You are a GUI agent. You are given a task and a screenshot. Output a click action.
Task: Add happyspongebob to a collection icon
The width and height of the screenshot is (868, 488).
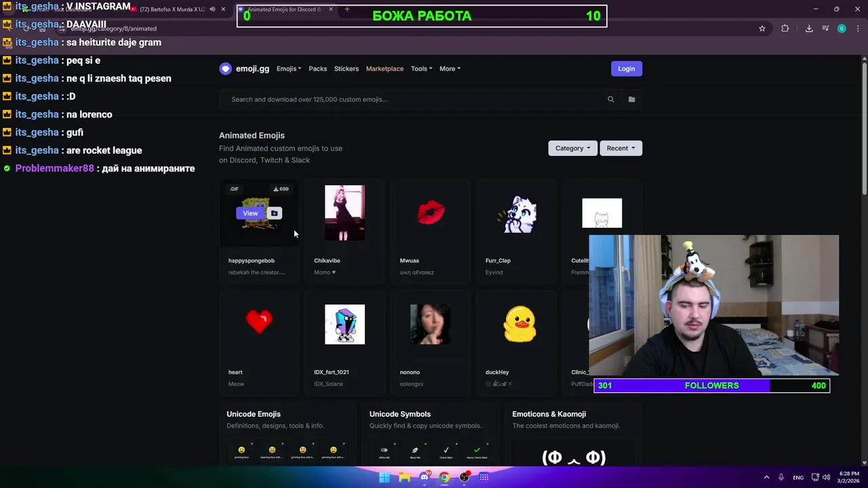click(x=274, y=213)
